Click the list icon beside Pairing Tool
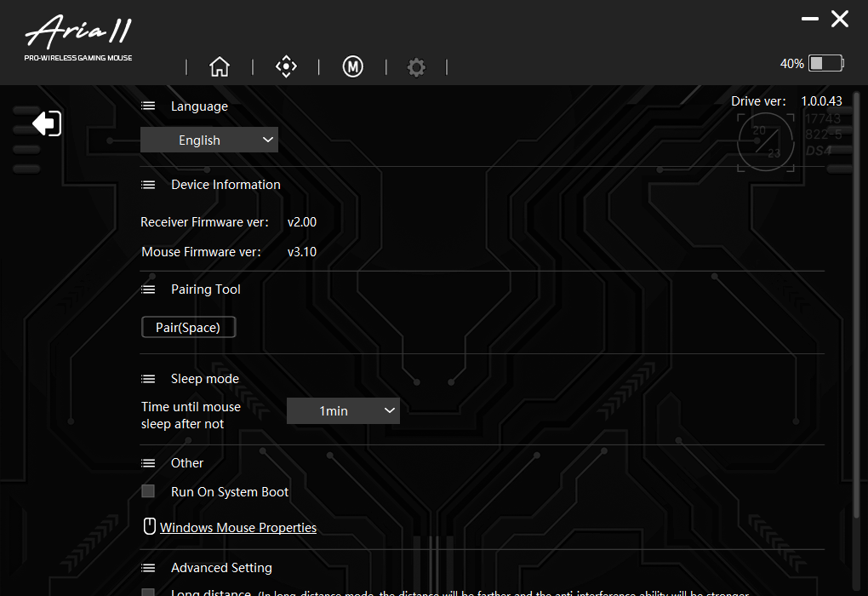 148,289
